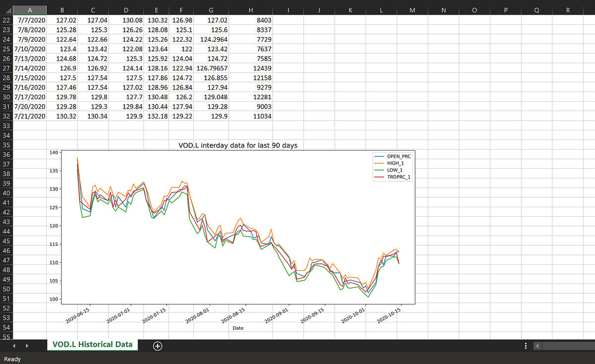Open the sheet options ellipsis menu
The height and width of the screenshot is (364, 595).
526,346
